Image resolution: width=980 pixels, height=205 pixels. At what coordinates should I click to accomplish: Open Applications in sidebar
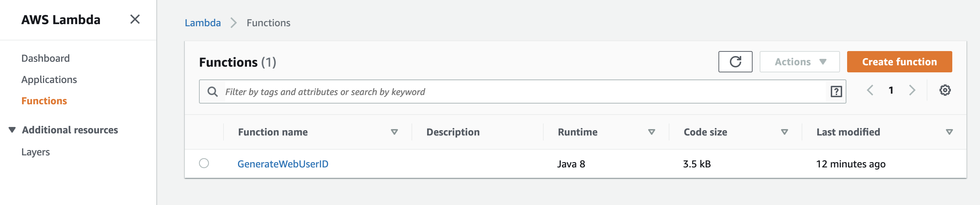(x=49, y=80)
